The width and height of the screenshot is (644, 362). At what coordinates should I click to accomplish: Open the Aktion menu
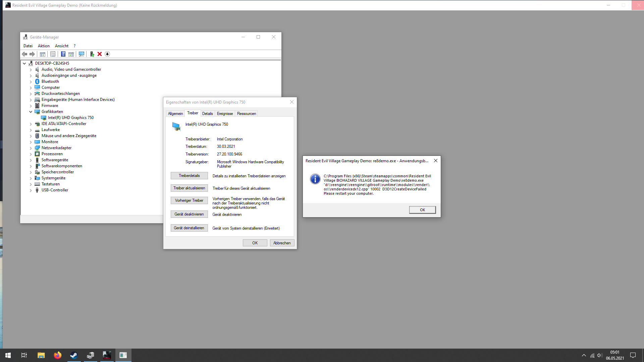(x=44, y=46)
